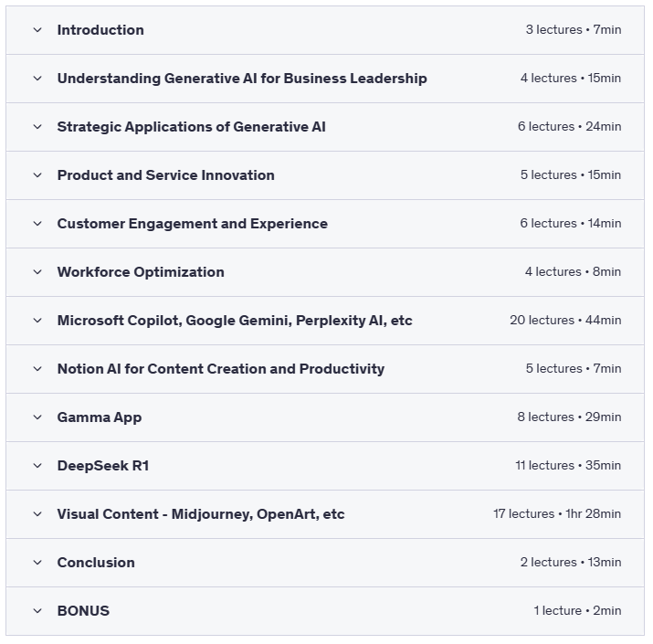Image resolution: width=653 pixels, height=644 pixels.
Task: Click the Workforce Optimization heading
Action: click(141, 272)
